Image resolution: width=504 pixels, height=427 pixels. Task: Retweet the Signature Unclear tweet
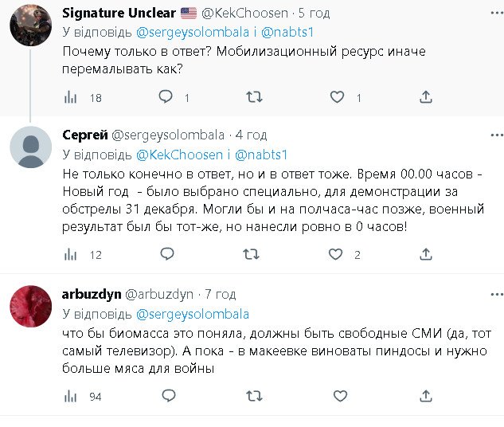[x=254, y=97]
